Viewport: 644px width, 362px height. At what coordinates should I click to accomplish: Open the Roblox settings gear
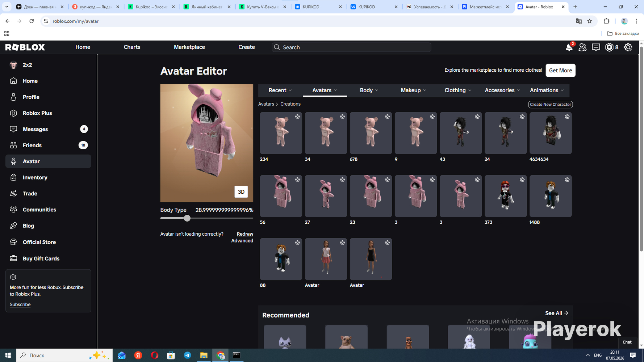point(628,47)
